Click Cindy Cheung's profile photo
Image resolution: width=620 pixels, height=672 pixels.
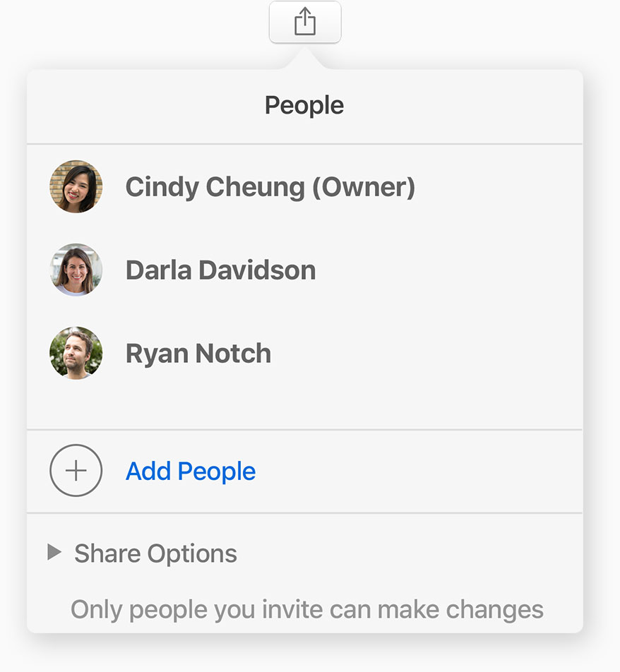coord(76,187)
